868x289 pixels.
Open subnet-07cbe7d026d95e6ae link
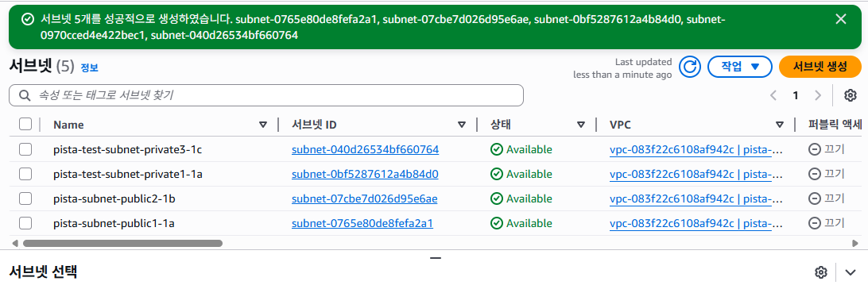(x=365, y=198)
